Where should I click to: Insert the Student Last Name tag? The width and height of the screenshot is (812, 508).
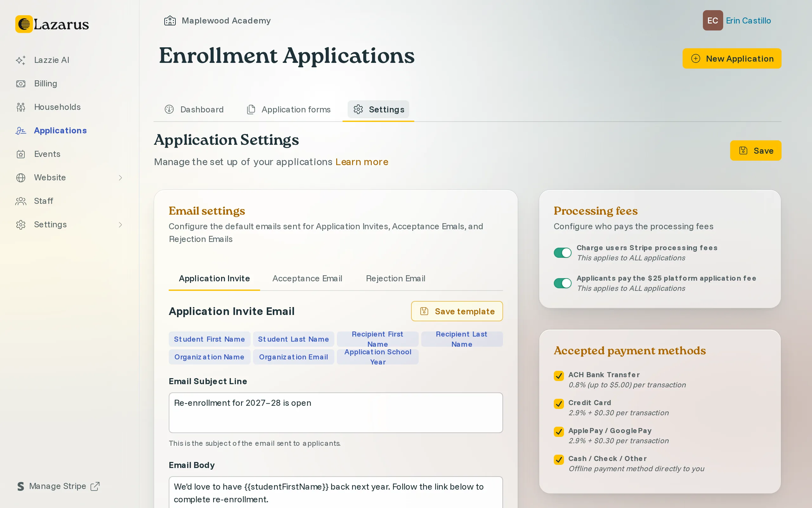click(x=293, y=339)
